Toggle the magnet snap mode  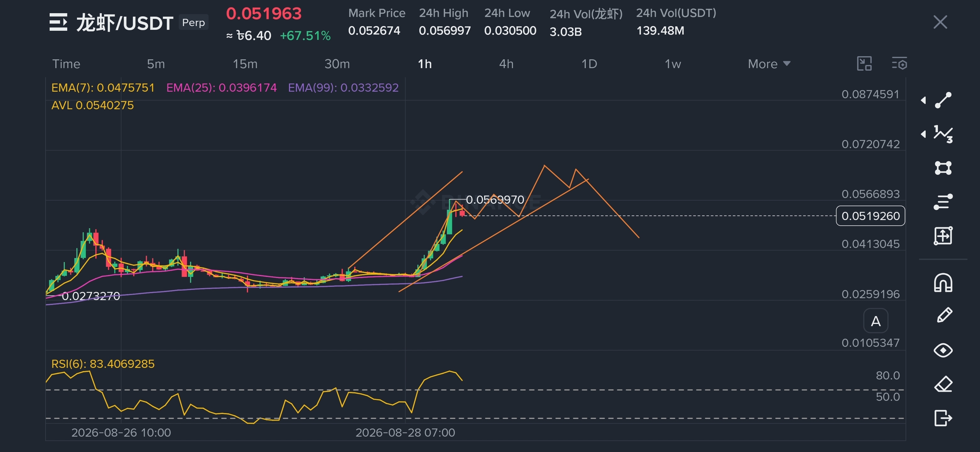(943, 283)
